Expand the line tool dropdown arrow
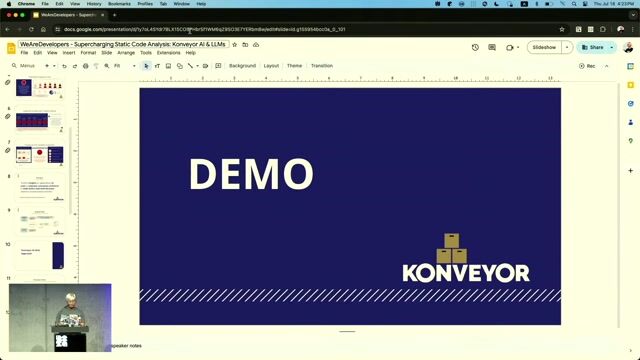640x360 pixels. pyautogui.click(x=198, y=66)
